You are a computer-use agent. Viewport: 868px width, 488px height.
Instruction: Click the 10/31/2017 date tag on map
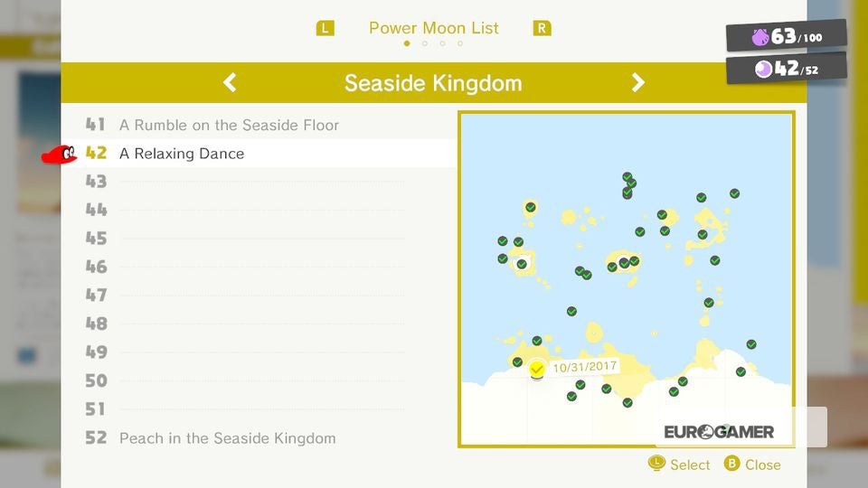585,366
